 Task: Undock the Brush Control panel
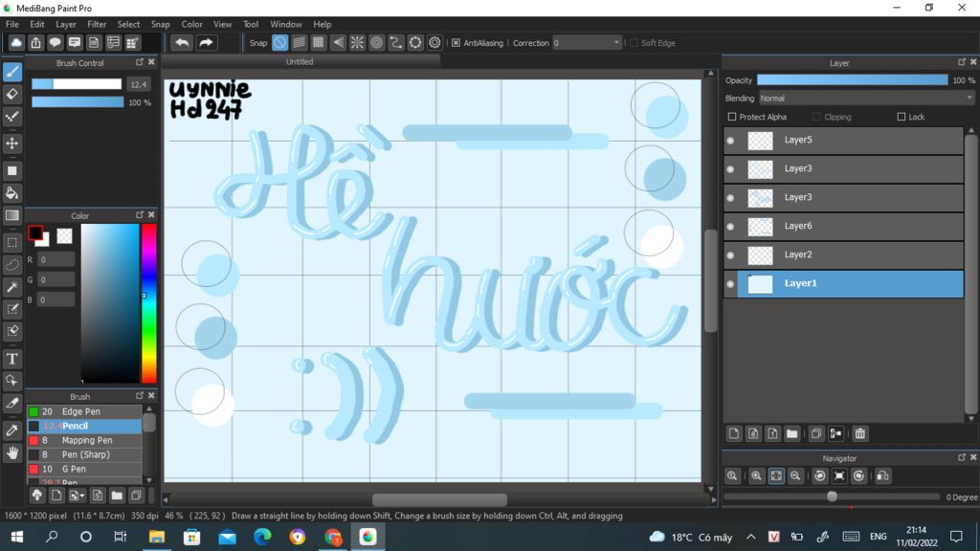click(140, 62)
